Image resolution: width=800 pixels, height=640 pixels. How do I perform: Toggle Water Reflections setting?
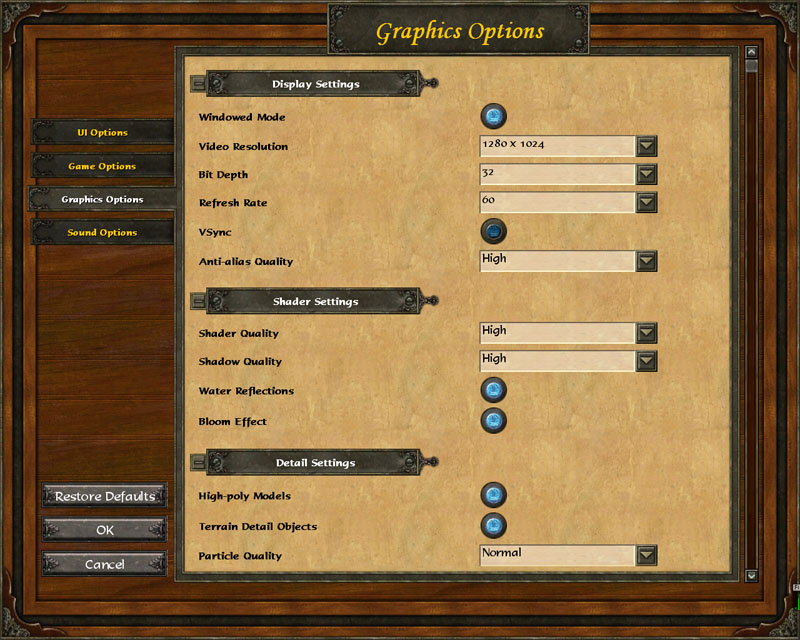click(x=493, y=390)
